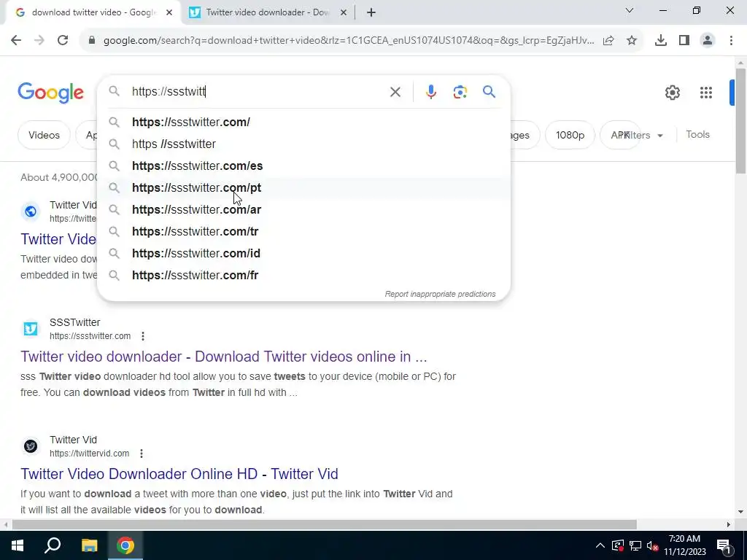Open the Chrome profile menu

point(708,41)
